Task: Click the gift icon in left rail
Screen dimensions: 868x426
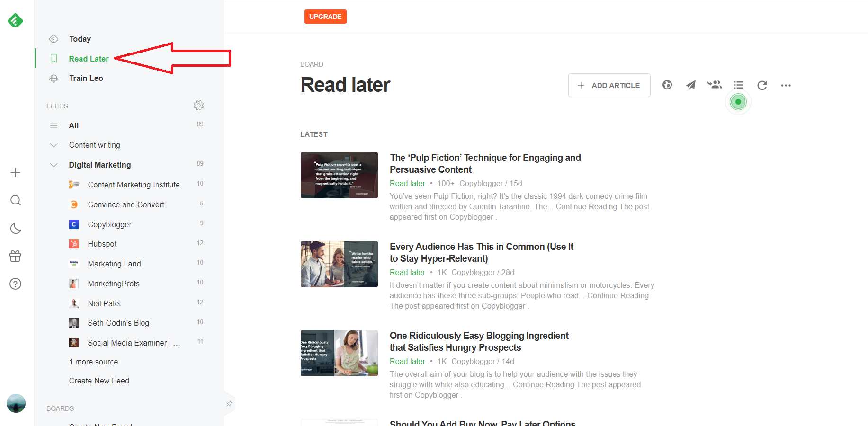Action: 15,256
